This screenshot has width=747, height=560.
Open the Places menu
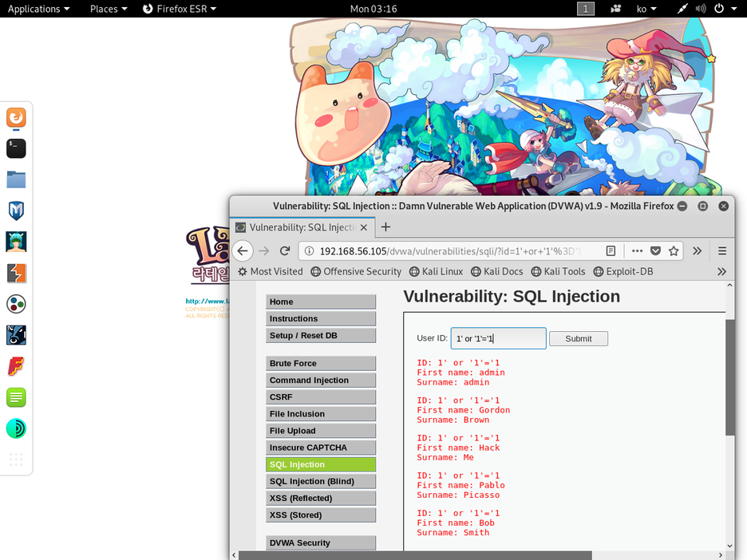pos(109,9)
